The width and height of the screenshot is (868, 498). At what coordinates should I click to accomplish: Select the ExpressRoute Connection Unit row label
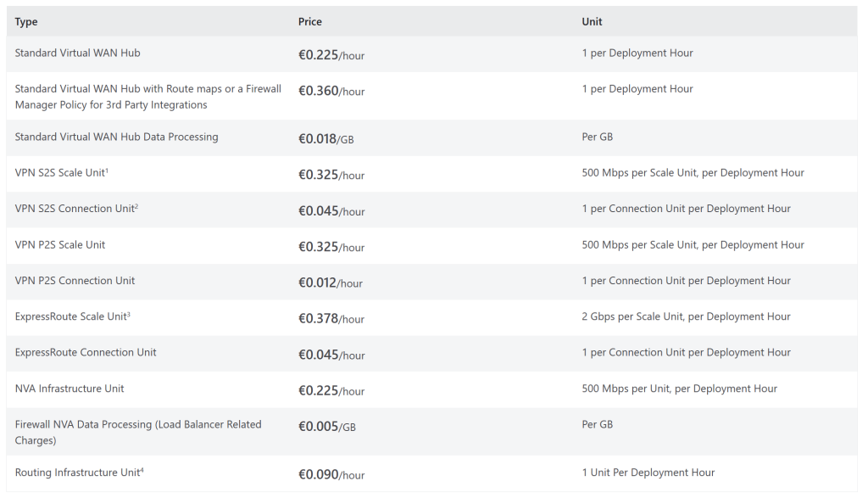tap(86, 353)
